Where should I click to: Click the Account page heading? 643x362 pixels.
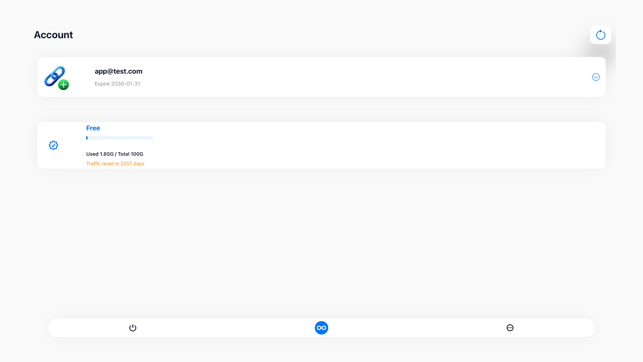53,35
